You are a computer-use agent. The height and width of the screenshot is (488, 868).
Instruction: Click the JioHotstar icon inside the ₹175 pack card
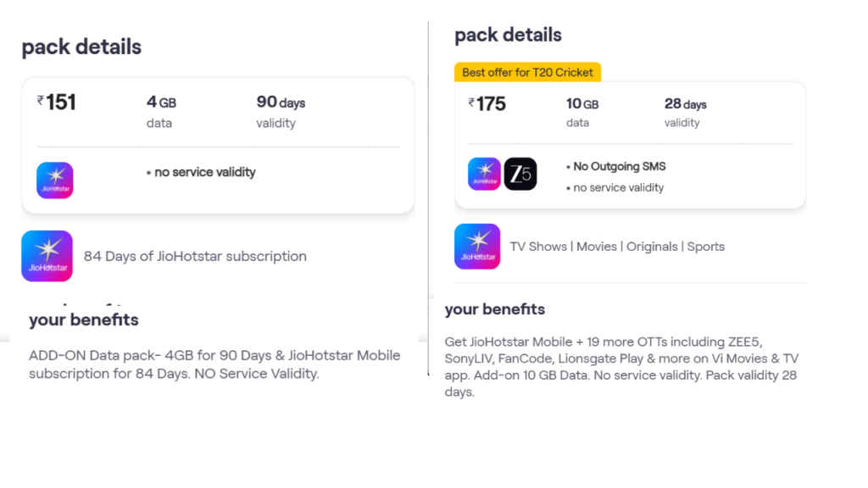[485, 174]
